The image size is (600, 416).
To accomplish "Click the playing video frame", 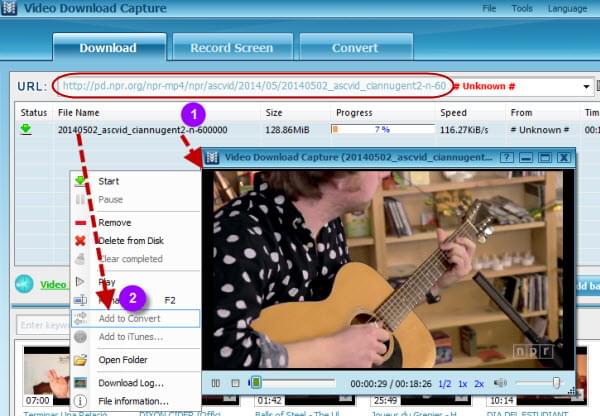I will [x=388, y=270].
